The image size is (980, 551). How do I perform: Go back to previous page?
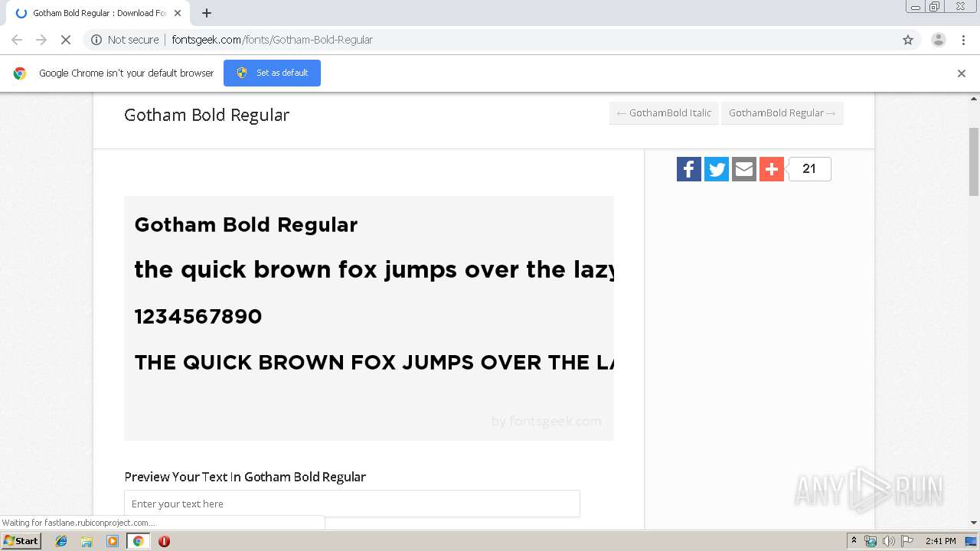[17, 40]
